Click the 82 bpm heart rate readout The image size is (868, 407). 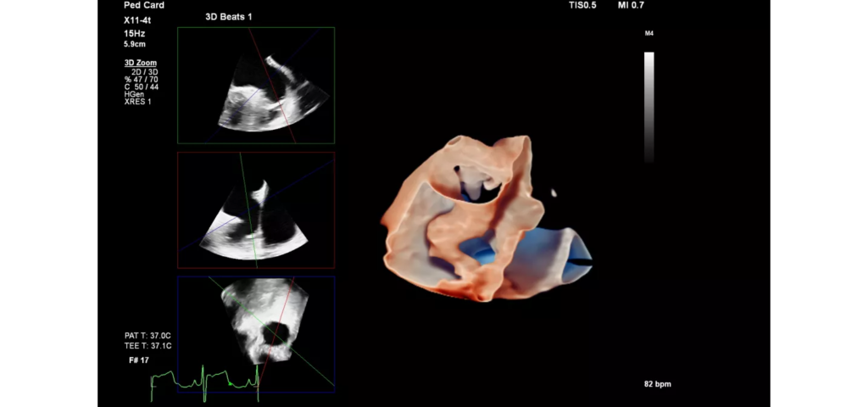(658, 385)
